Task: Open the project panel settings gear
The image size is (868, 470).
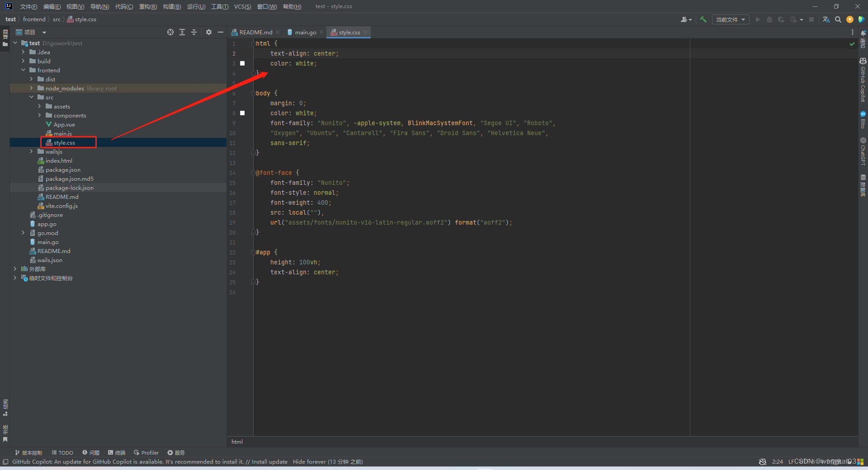Action: [x=209, y=32]
